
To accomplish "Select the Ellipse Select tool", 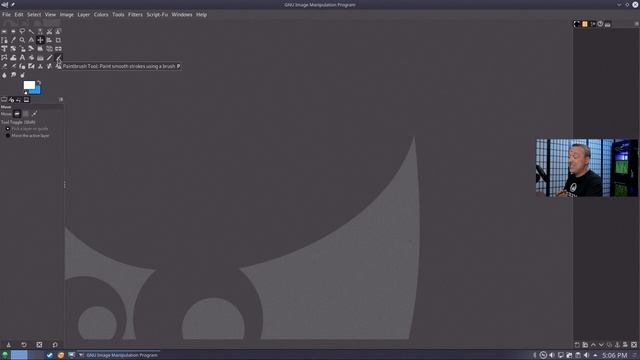I will point(13,31).
